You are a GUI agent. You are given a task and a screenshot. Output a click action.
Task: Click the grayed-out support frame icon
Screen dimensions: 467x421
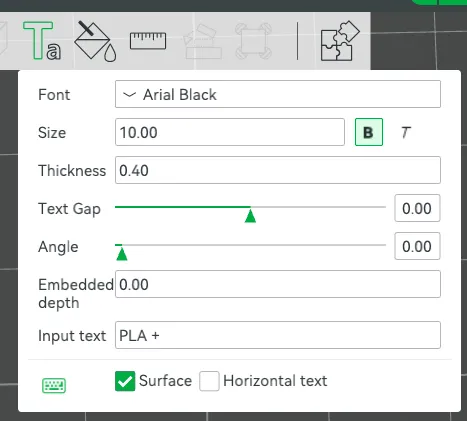253,41
